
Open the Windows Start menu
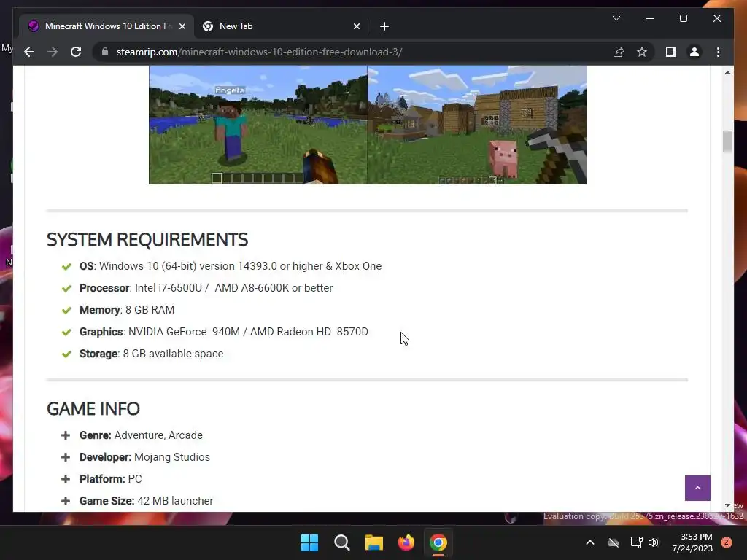click(309, 542)
